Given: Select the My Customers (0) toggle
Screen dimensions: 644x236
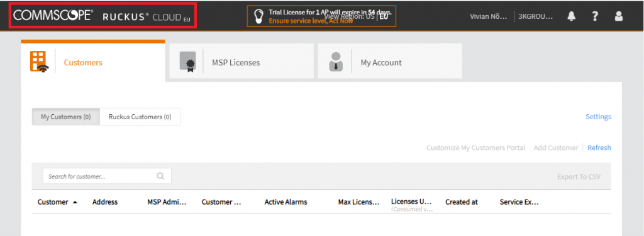Looking at the screenshot, I should click(65, 117).
